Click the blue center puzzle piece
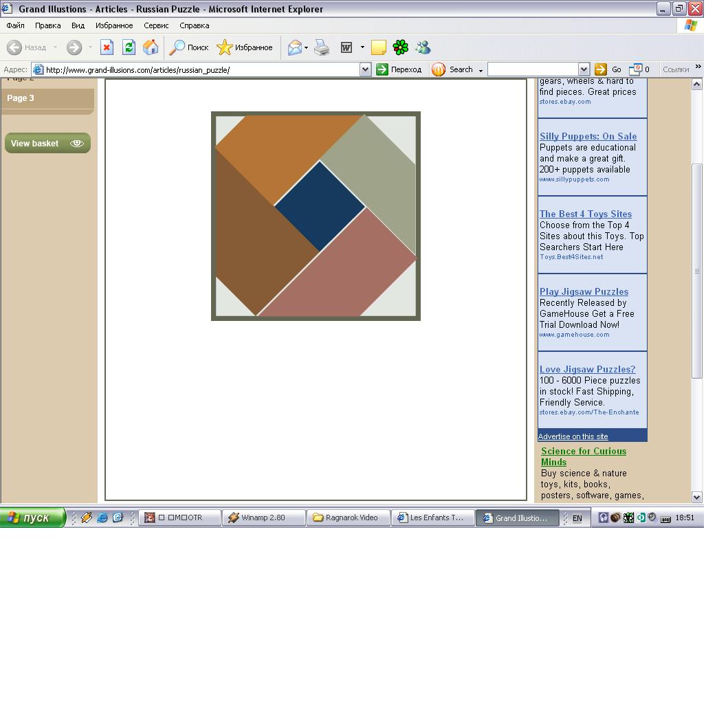Image resolution: width=728 pixels, height=701 pixels. 320,206
